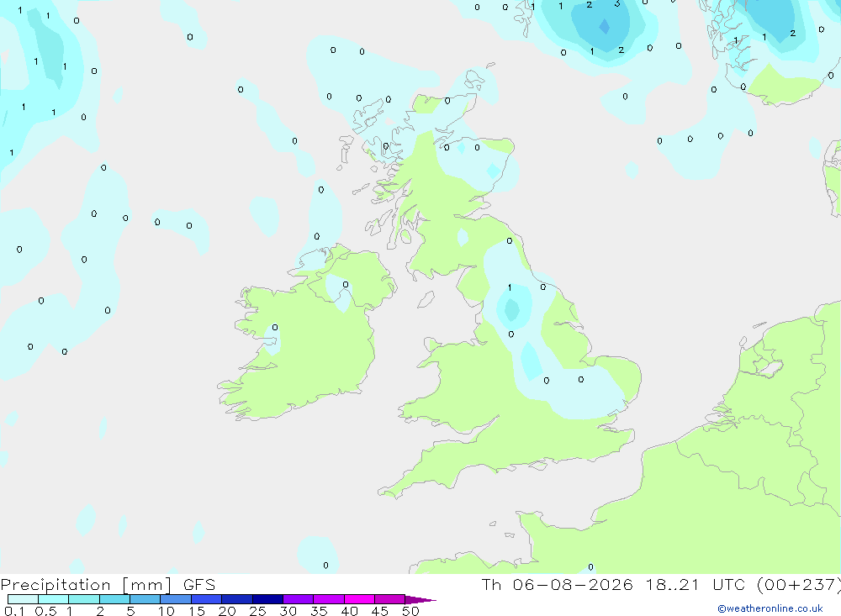This screenshot has width=841, height=616.
Task: Click the 5–10 mm legend color box
Action: (x=145, y=599)
